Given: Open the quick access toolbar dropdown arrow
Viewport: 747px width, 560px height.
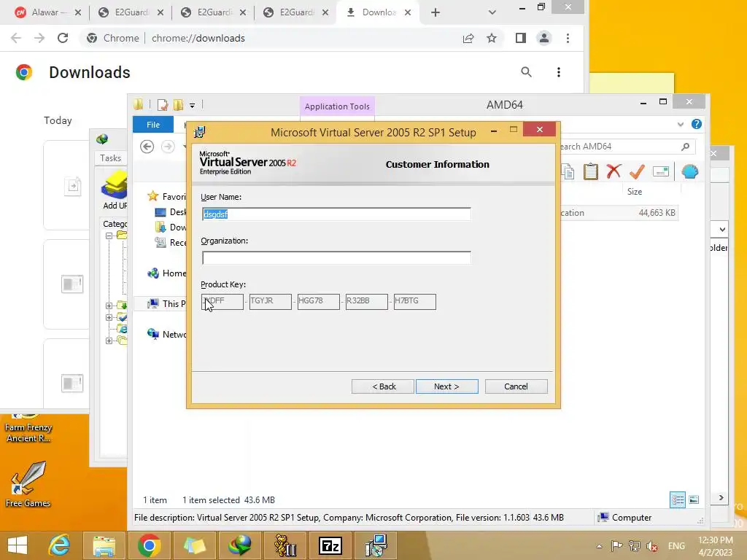Looking at the screenshot, I should (x=192, y=105).
